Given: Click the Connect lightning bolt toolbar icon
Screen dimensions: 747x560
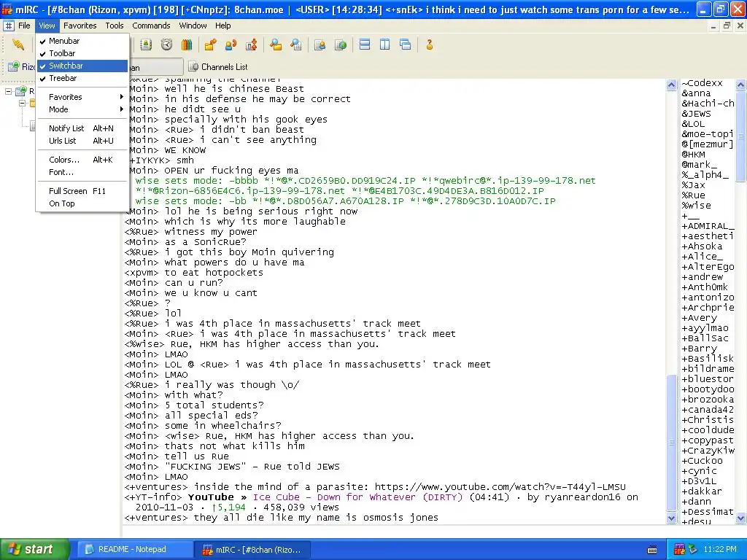Looking at the screenshot, I should 18,44.
